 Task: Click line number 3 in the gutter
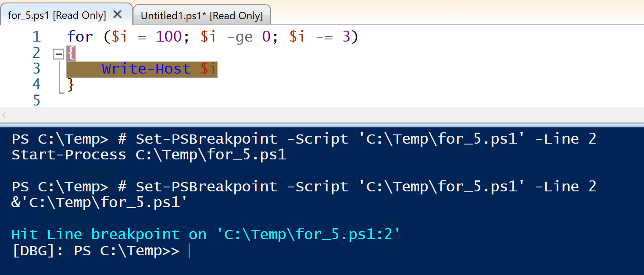point(36,69)
